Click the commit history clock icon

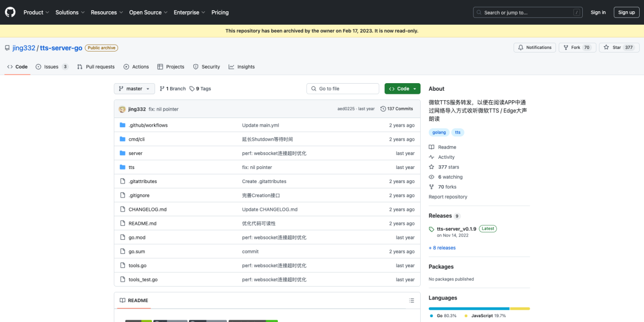[x=382, y=108]
